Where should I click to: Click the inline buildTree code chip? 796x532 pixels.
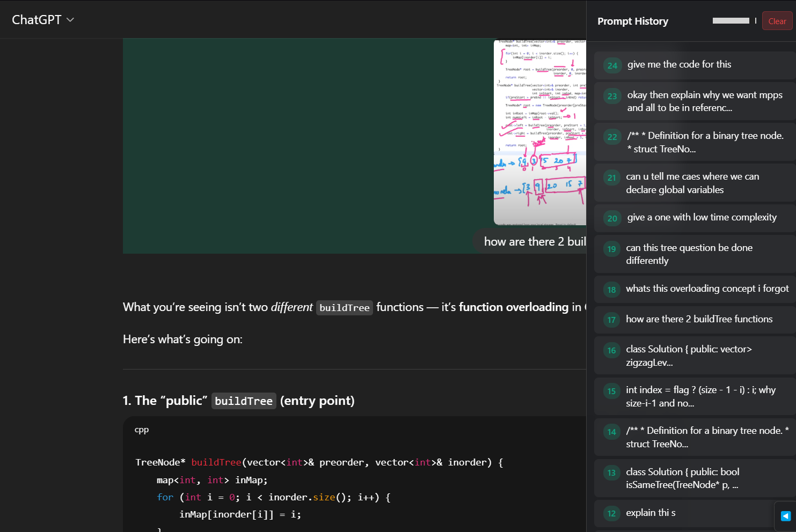click(344, 307)
